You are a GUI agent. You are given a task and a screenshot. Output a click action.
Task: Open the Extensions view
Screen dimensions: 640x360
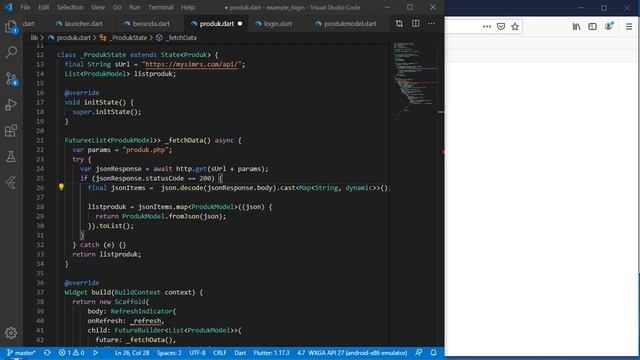click(11, 131)
